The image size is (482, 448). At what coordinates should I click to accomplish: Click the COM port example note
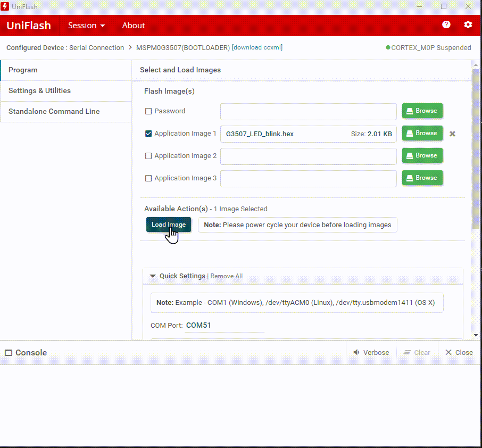297,303
